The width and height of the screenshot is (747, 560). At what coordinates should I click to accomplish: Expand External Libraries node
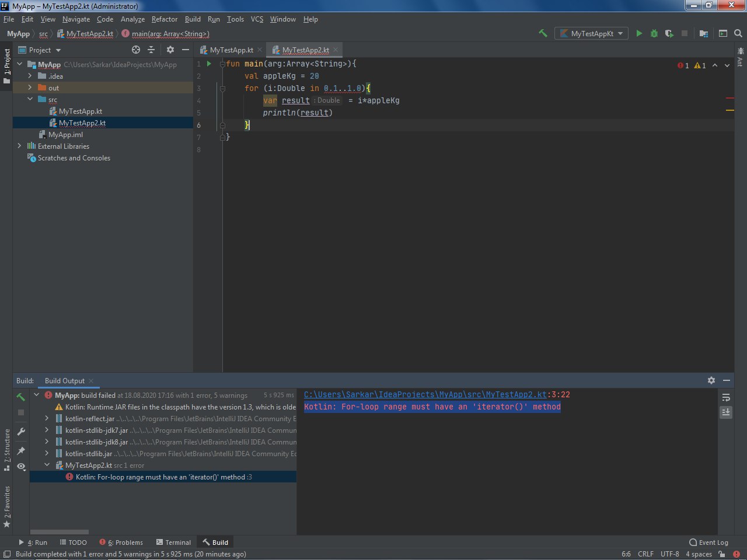20,146
